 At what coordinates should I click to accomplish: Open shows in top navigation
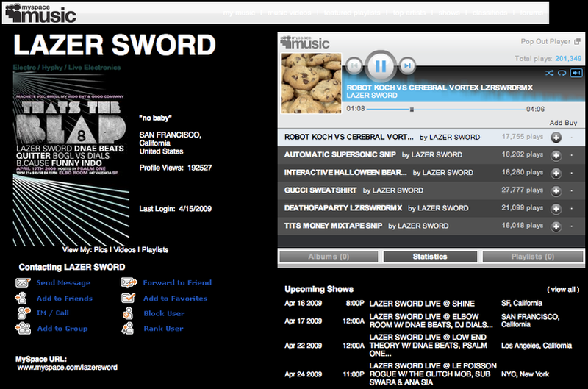pos(449,13)
